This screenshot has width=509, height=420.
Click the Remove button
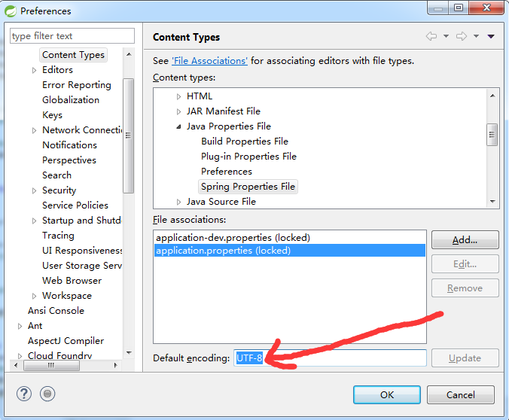[x=465, y=288]
